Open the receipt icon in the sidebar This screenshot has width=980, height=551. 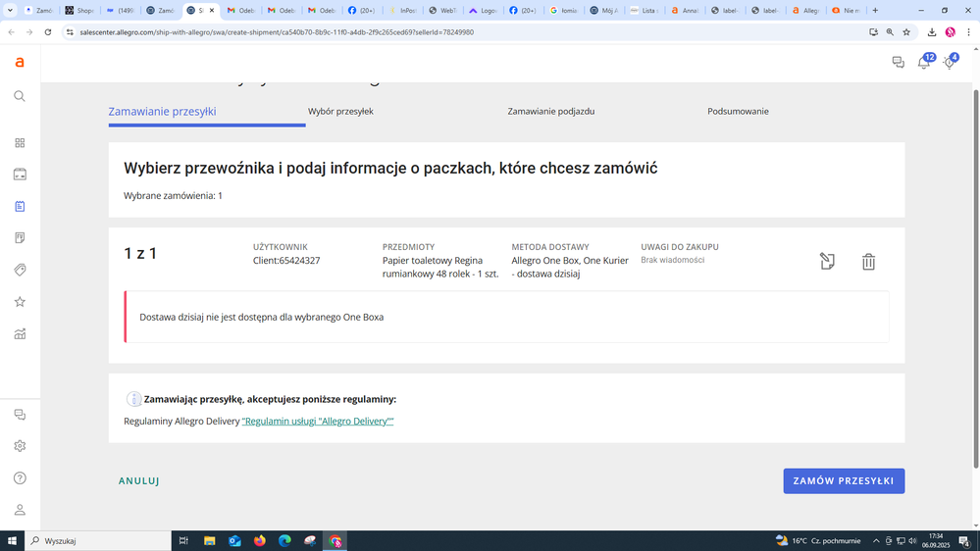coord(20,238)
